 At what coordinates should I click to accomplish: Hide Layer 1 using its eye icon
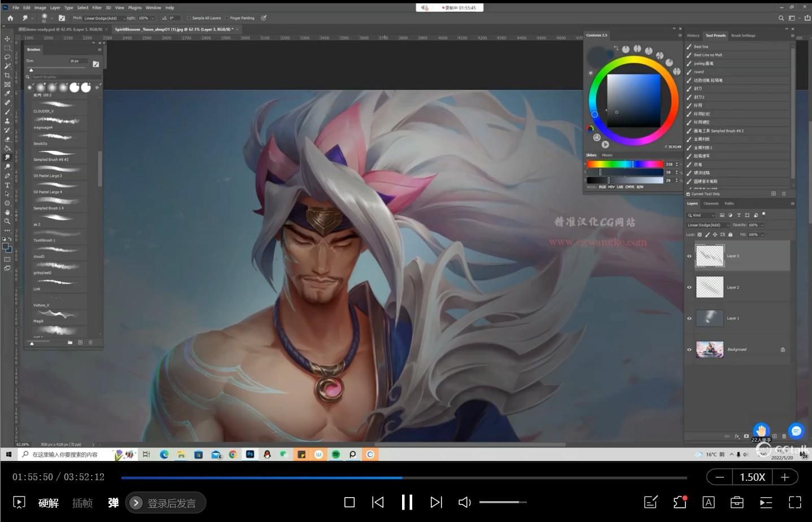point(689,318)
